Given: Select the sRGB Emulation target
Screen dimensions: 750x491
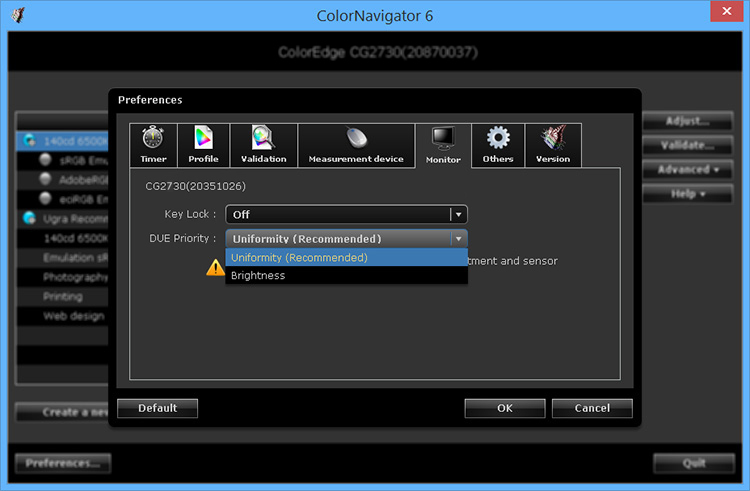Looking at the screenshot, I should coord(63,160).
